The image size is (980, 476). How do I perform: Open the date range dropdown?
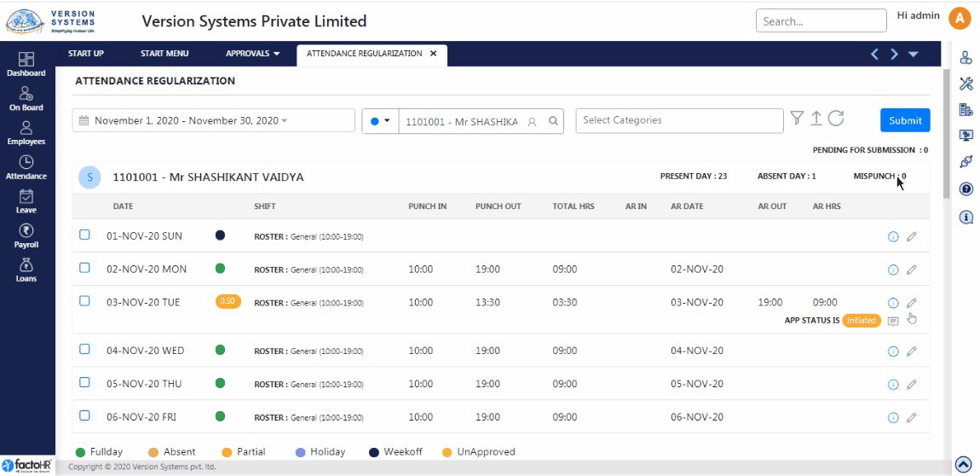[x=213, y=120]
